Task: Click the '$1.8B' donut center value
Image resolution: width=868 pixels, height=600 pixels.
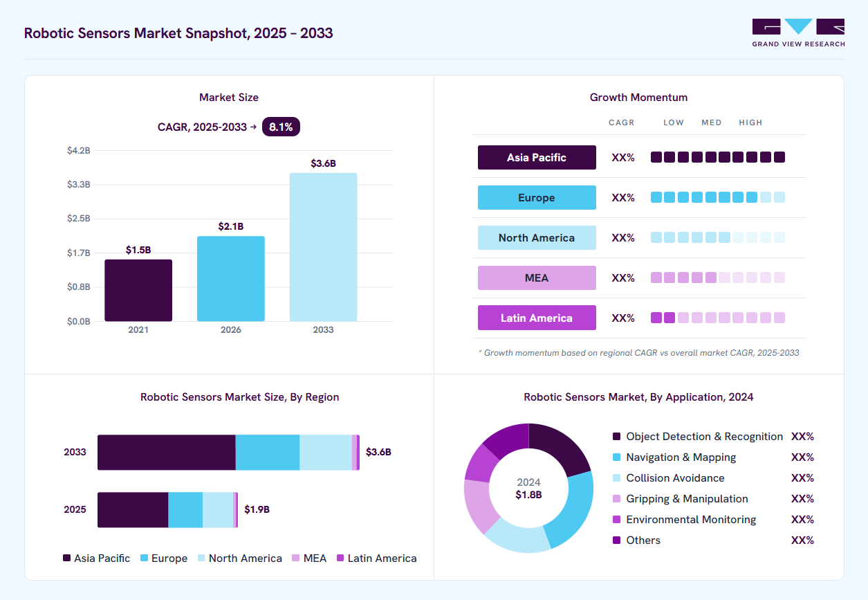Action: pyautogui.click(x=528, y=495)
